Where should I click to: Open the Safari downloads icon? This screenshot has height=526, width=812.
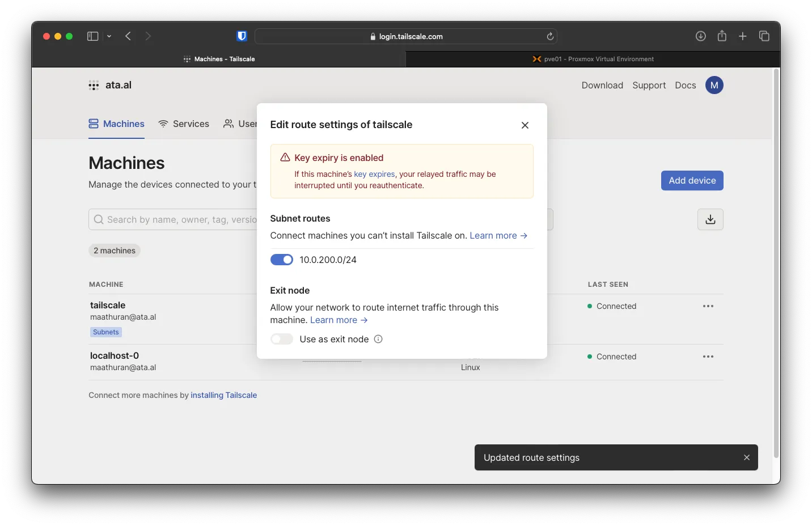[701, 36]
